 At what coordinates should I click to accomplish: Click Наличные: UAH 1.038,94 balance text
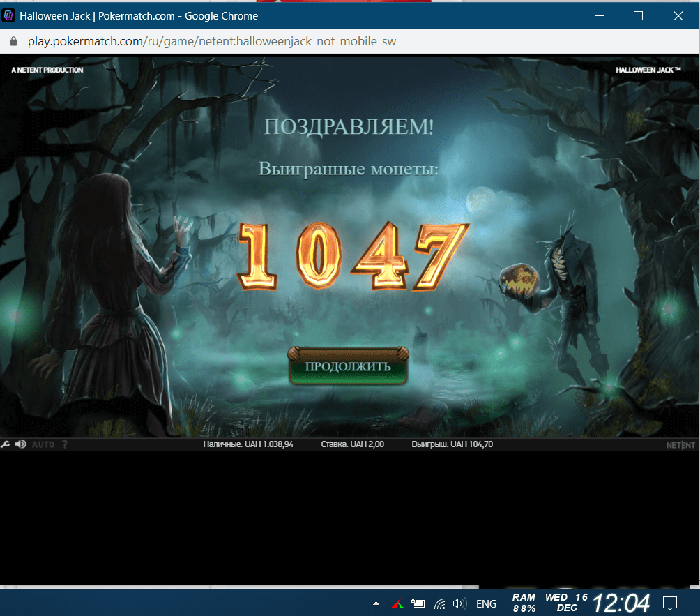click(248, 444)
